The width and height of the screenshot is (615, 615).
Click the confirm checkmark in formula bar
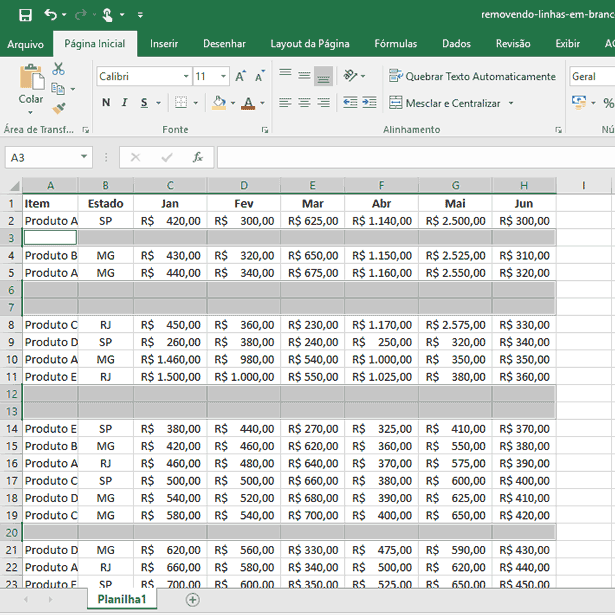167,158
